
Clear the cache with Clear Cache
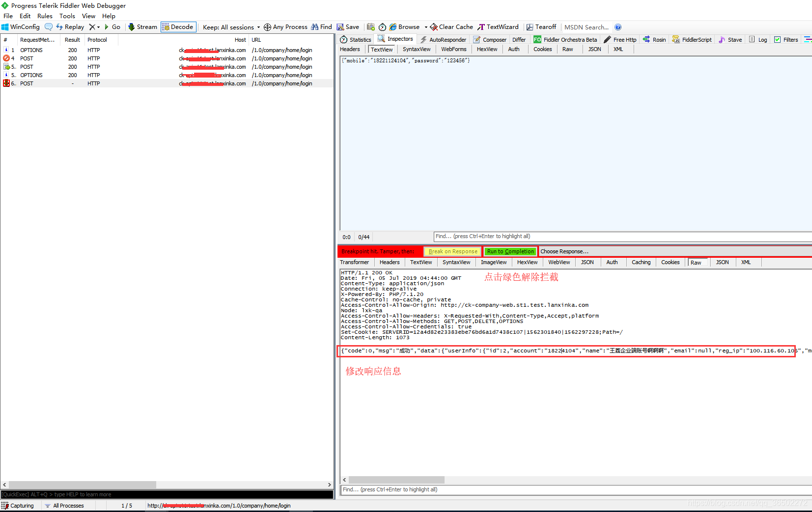click(451, 27)
